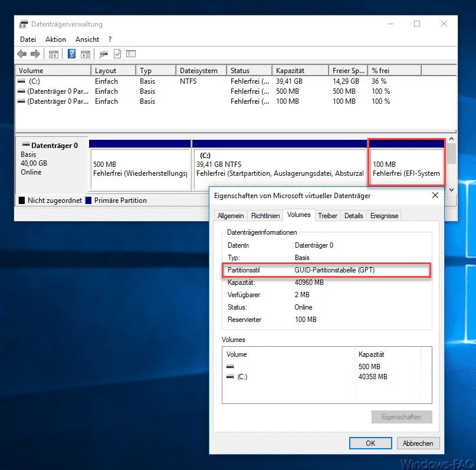Screen dimensions: 476x470
Task: Select the Allgemein tab
Action: 230,215
